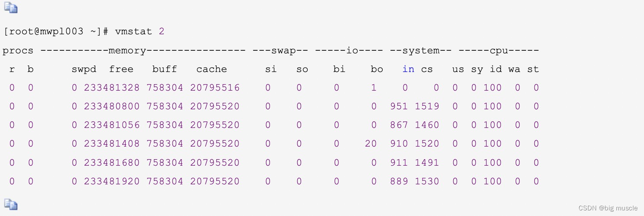Click the "st" column header
Image resolution: width=644 pixels, height=216 pixels.
(x=533, y=69)
